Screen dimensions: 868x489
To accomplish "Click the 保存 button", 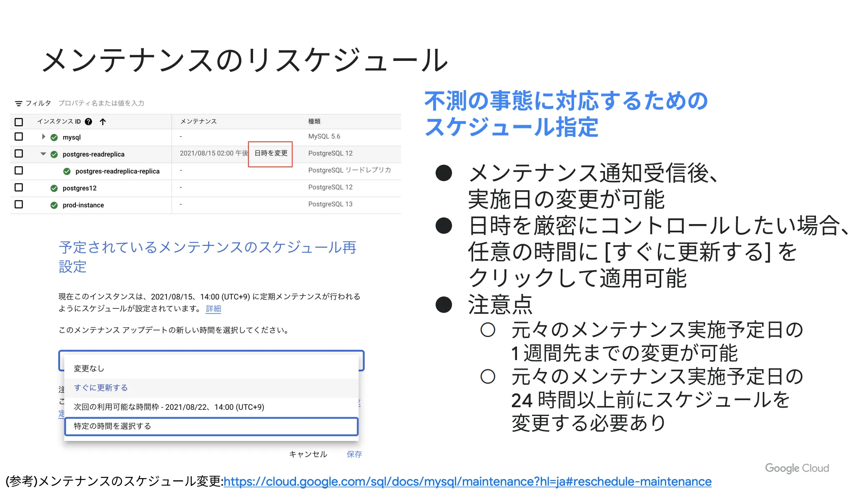I will (x=354, y=454).
